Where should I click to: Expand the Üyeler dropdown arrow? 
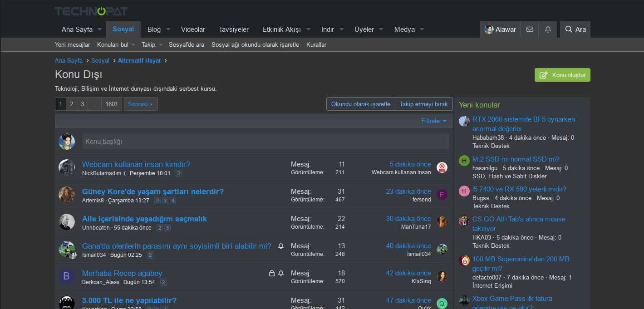coord(381,29)
